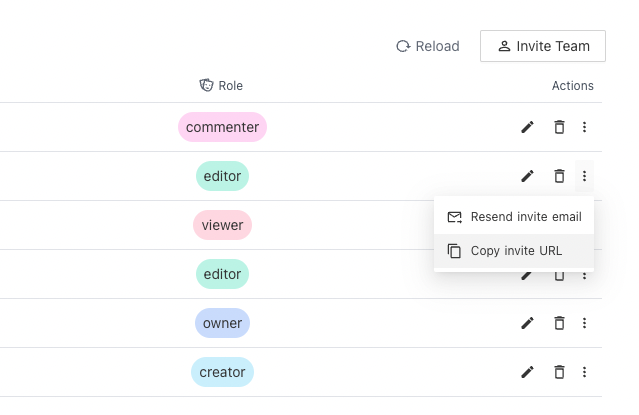This screenshot has width=639, height=415.
Task: Click the pencil icon in owner row
Action: click(x=527, y=323)
